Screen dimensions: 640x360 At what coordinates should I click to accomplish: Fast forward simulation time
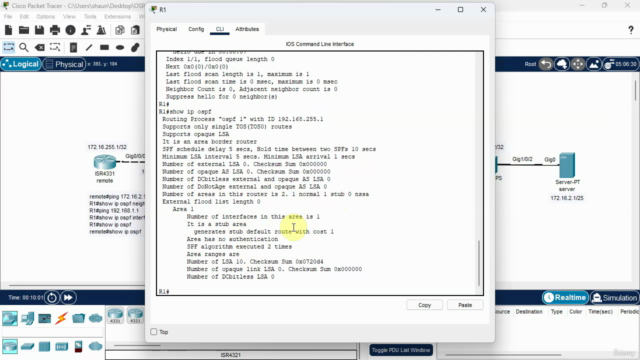pos(68,298)
